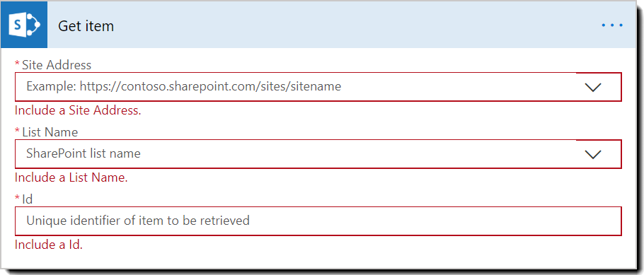
Task: Click the Site Address field label
Action: click(57, 65)
